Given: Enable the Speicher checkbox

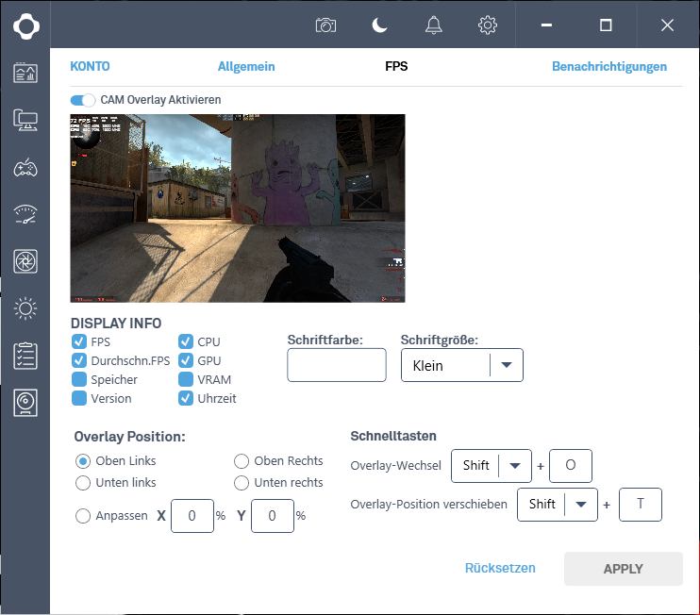Looking at the screenshot, I should (79, 379).
